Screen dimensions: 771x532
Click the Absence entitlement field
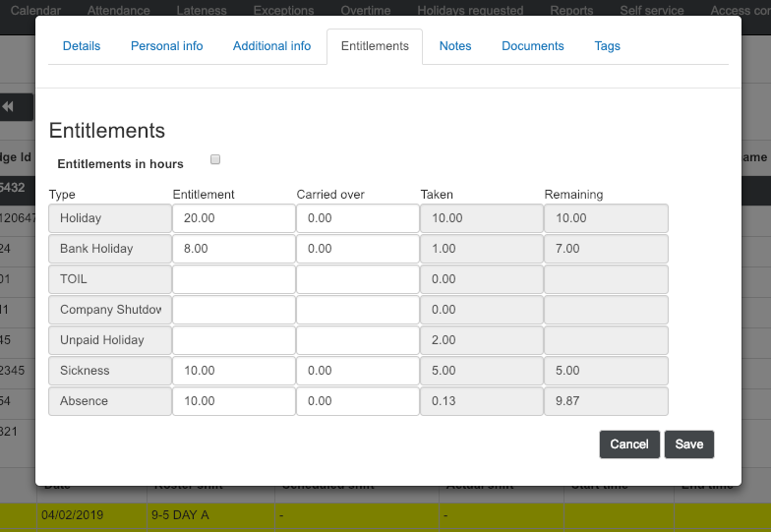coord(233,401)
